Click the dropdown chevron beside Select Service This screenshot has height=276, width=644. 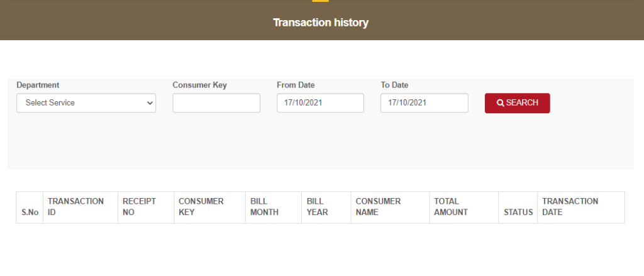tap(150, 103)
